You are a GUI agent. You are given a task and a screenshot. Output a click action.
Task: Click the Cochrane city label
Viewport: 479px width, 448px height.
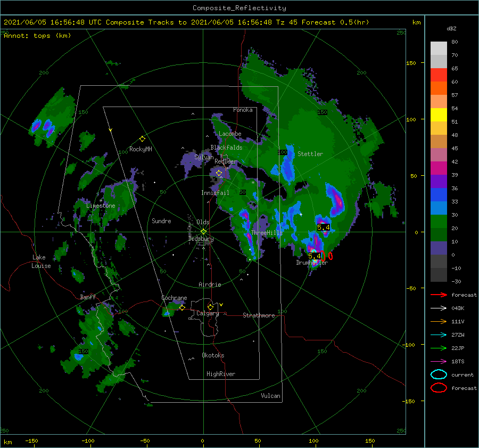[174, 298]
